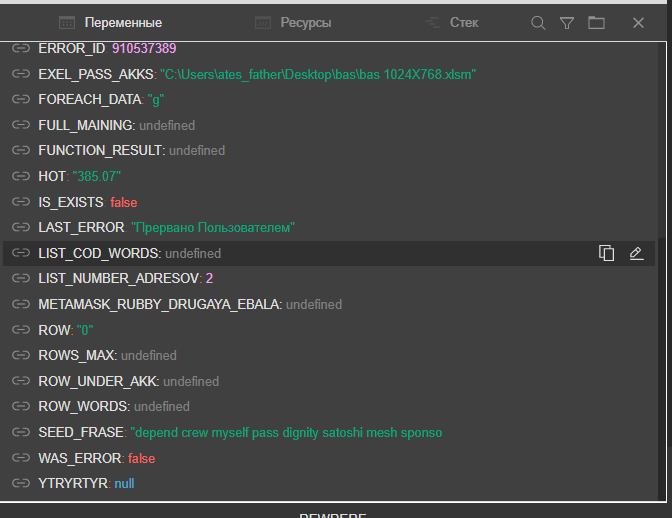Click the link icon next to FULL_MAINING
672x518 pixels.
tap(21, 125)
